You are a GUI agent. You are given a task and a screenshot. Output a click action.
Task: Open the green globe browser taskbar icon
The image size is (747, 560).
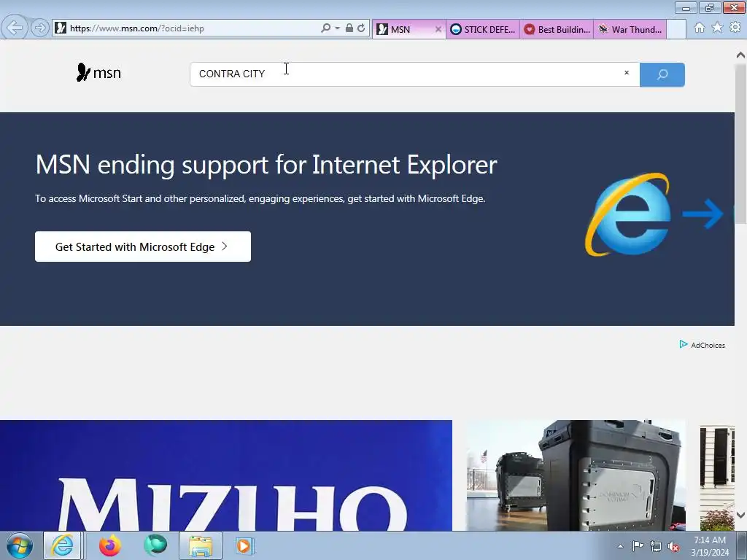pos(155,545)
